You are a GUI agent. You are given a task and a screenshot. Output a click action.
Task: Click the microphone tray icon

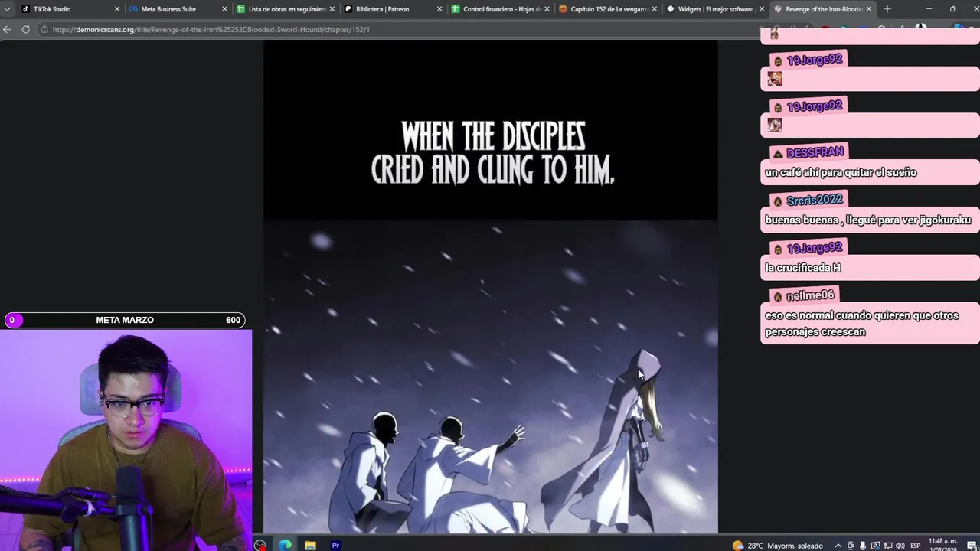pos(863,546)
